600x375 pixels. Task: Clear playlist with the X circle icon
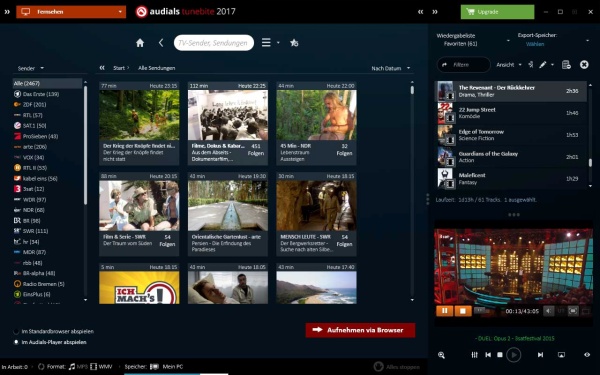584,65
